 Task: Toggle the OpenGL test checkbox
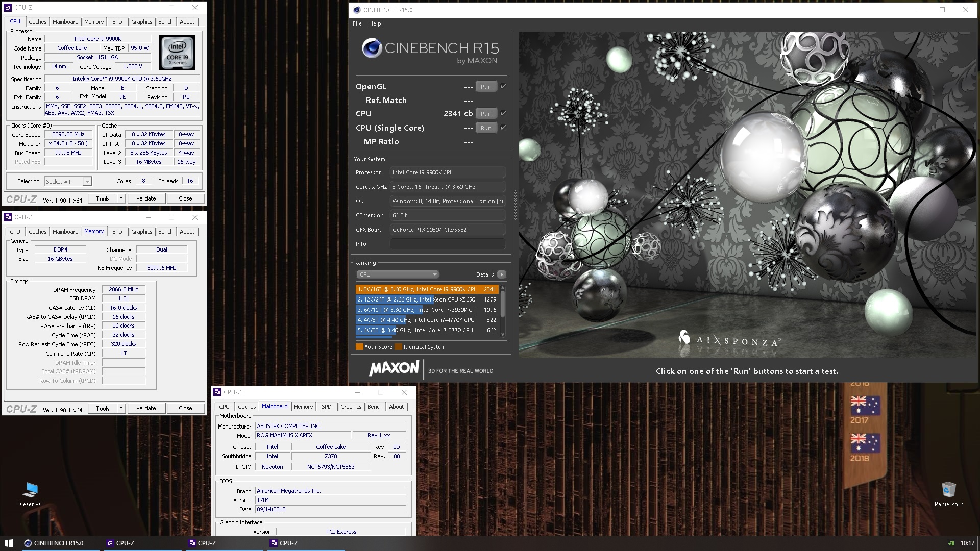tap(503, 86)
